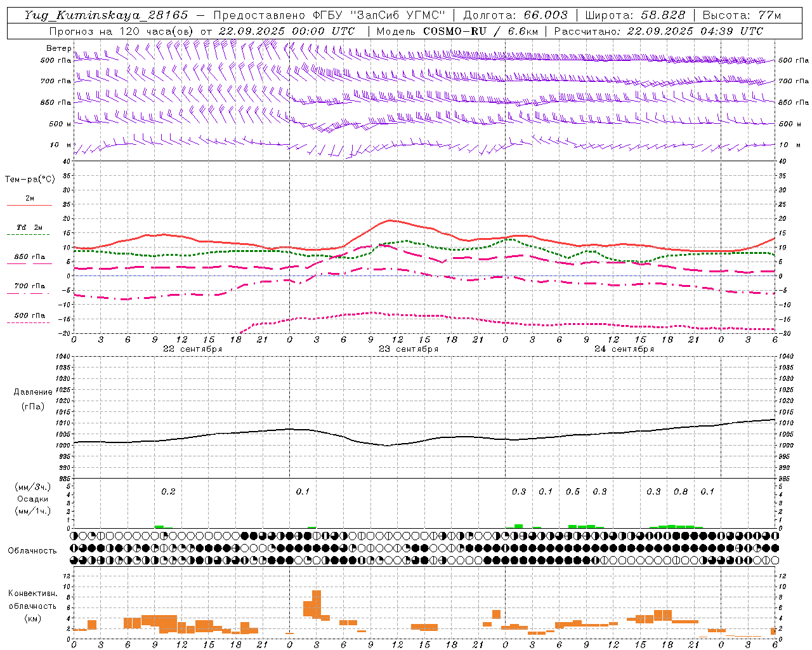
Task: Click the Ветер panel label
Action: (58, 48)
